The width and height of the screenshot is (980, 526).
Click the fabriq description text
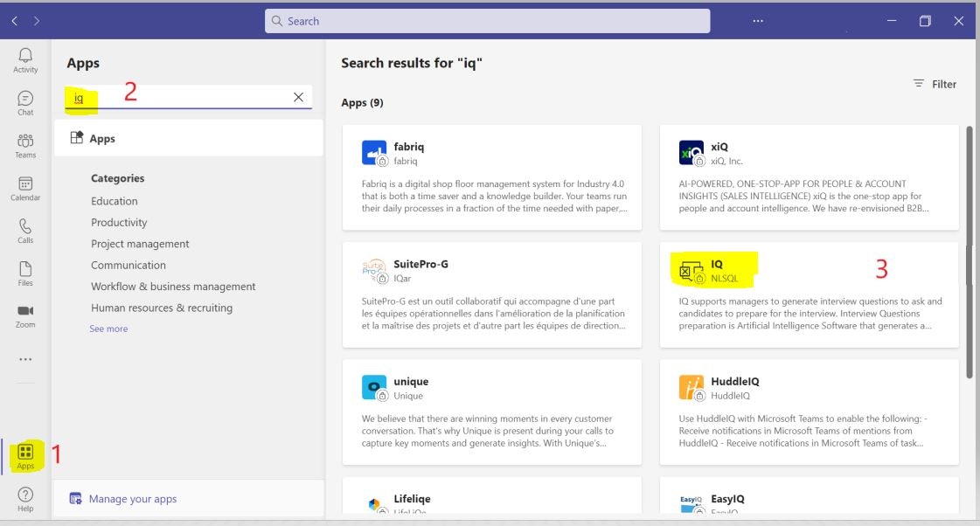click(x=495, y=196)
